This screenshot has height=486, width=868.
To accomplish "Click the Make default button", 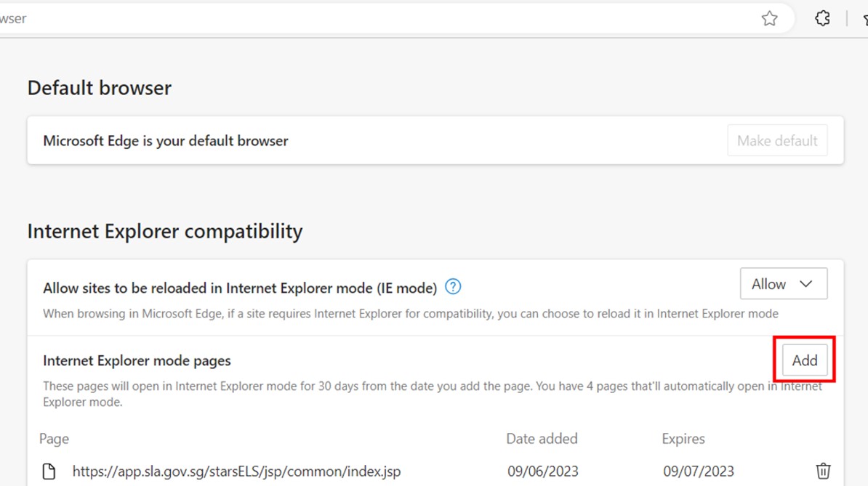I will [x=777, y=140].
